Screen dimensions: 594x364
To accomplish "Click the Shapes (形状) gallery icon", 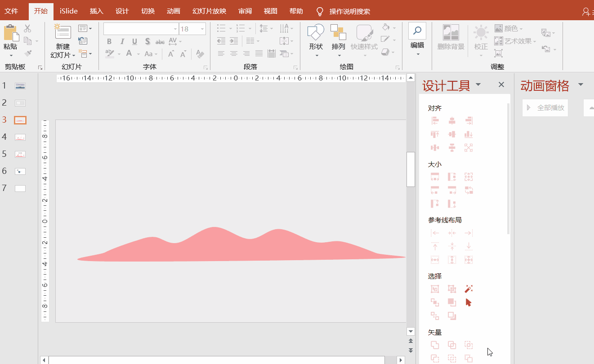I will point(316,32).
